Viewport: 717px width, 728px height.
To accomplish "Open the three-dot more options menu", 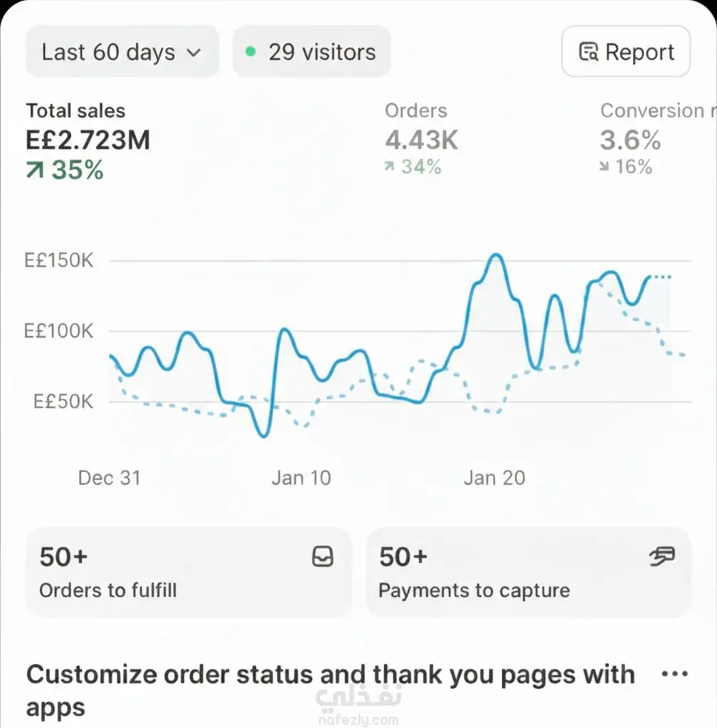I will click(674, 674).
